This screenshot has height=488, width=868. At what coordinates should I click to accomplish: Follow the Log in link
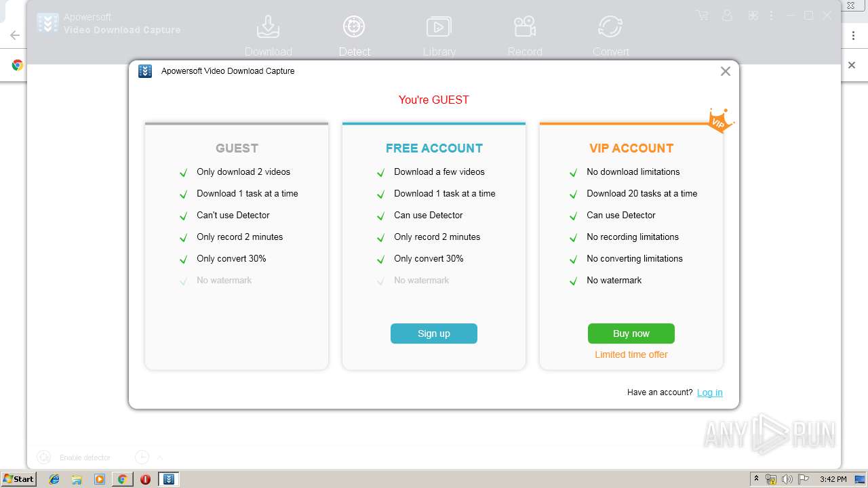coord(709,392)
